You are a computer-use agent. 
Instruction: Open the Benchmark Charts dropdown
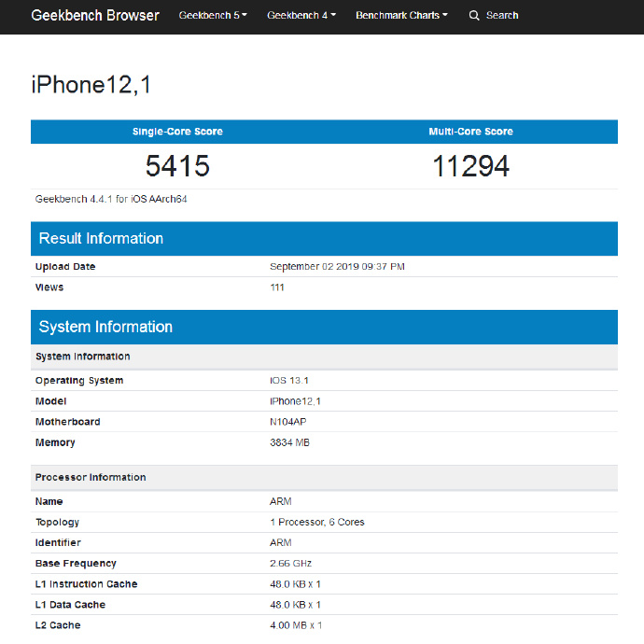(401, 16)
